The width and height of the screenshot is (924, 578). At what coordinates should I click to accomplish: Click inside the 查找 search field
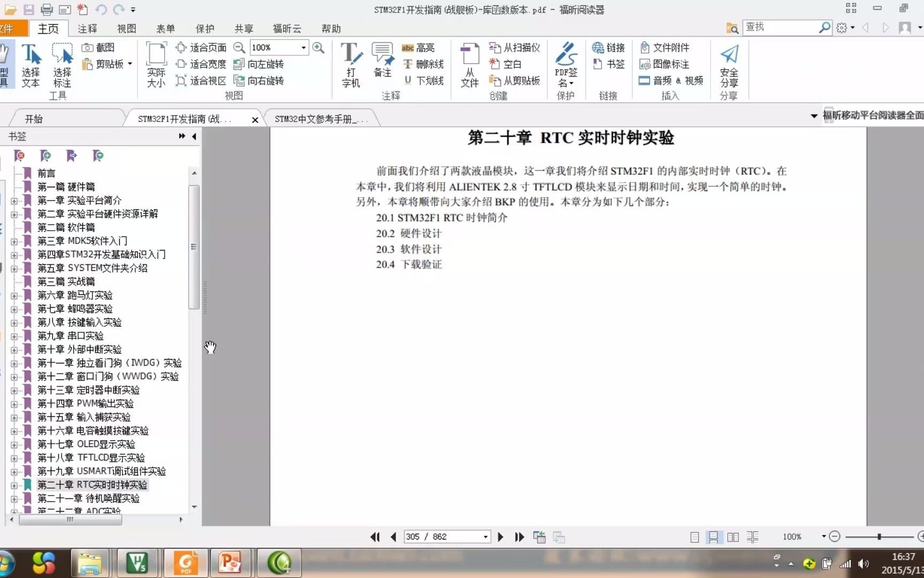pos(781,27)
